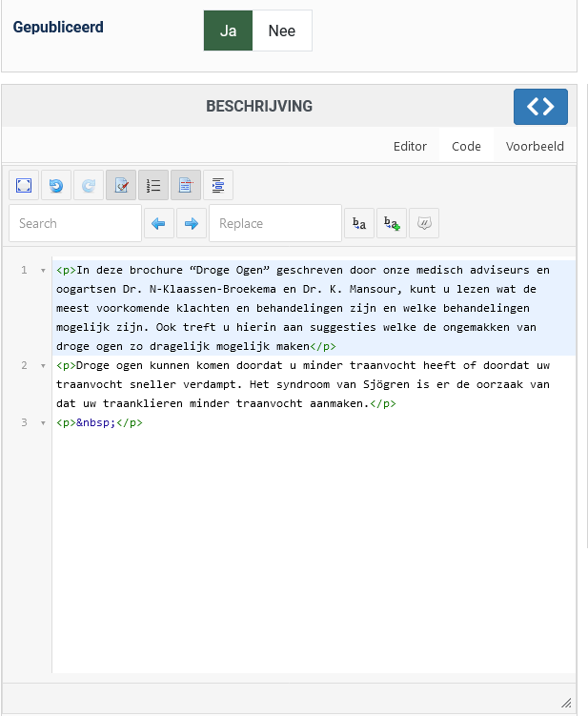Image resolution: width=588 pixels, height=716 pixels.
Task: Click line number 1 in gutter
Action: point(24,271)
